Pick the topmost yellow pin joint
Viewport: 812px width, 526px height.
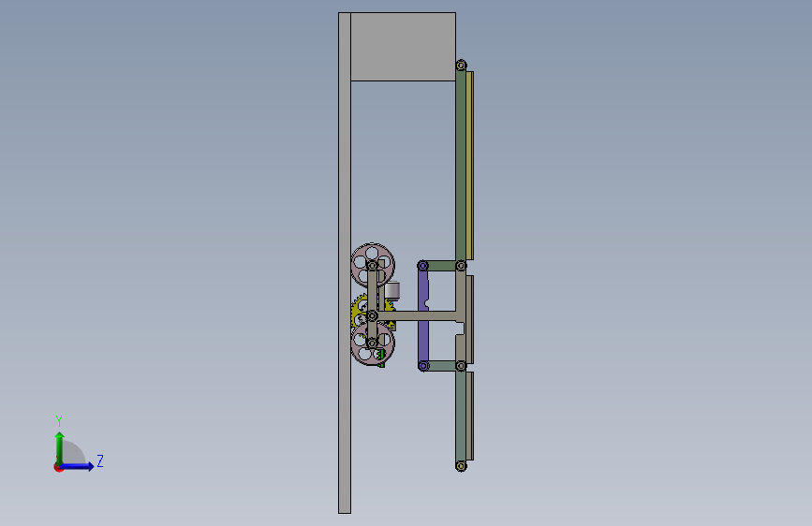(461, 66)
